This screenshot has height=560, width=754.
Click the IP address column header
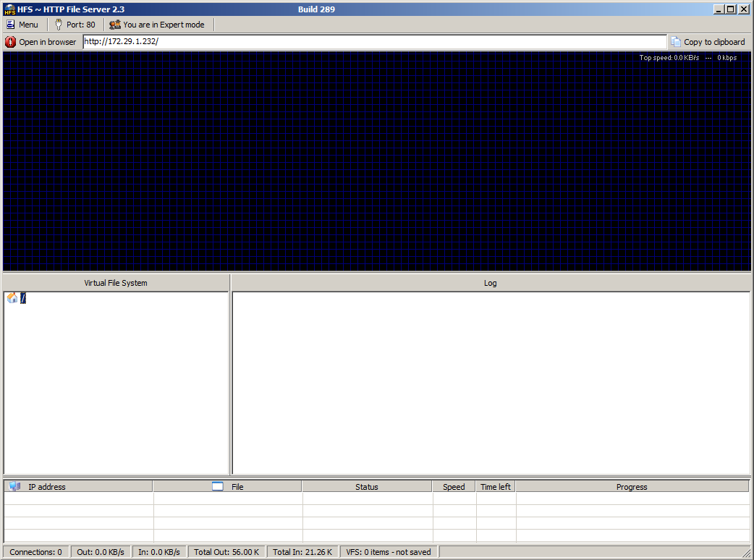click(46, 487)
